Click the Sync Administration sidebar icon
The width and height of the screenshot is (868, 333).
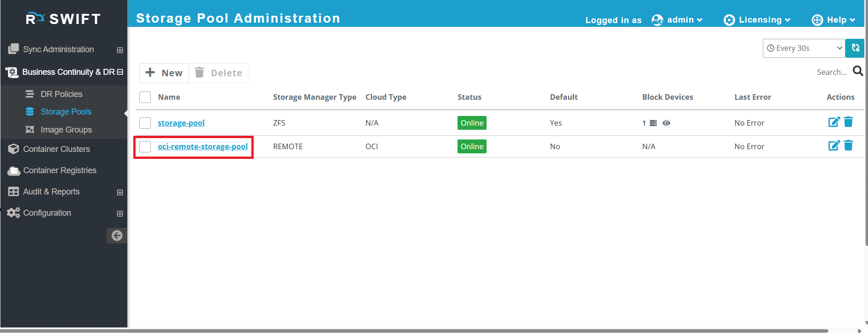coord(13,49)
